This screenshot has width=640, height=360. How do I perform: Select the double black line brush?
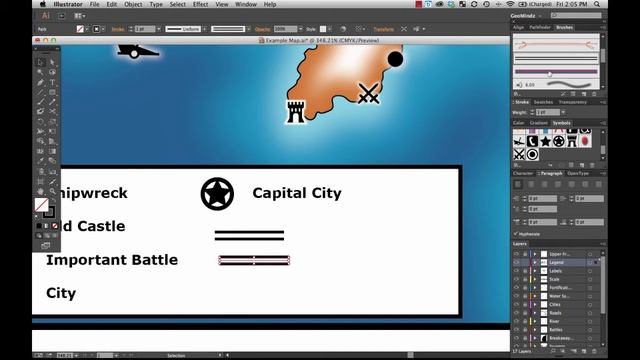click(556, 59)
